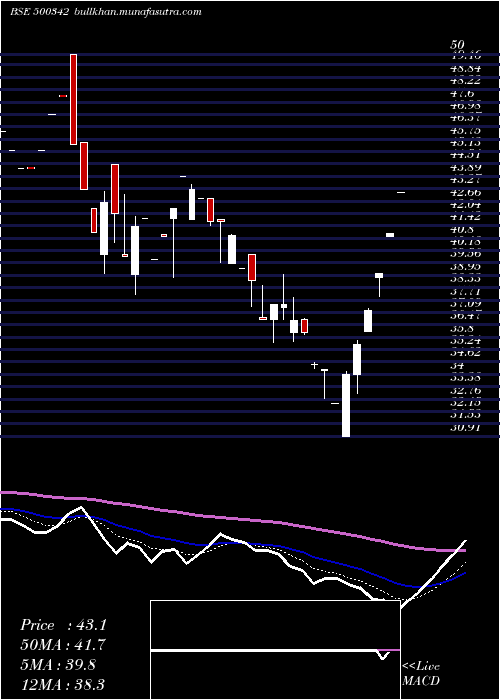Click the 34.62 price axis label

click(466, 353)
